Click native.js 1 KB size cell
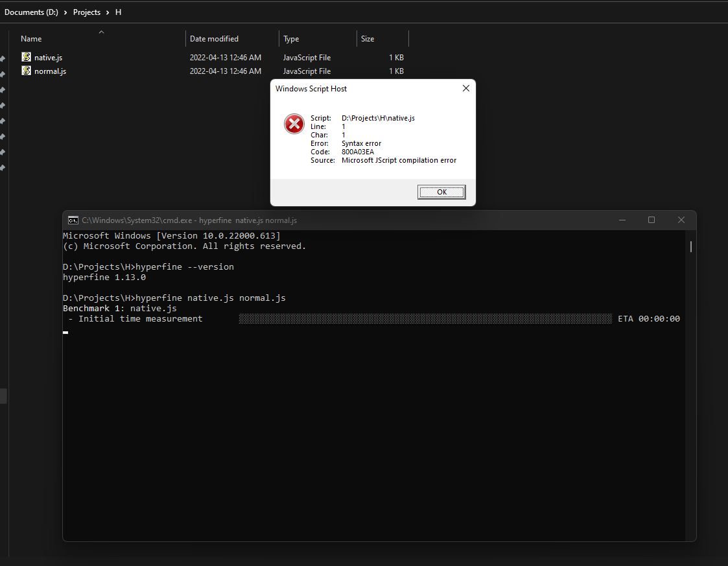728x566 pixels. tap(396, 58)
